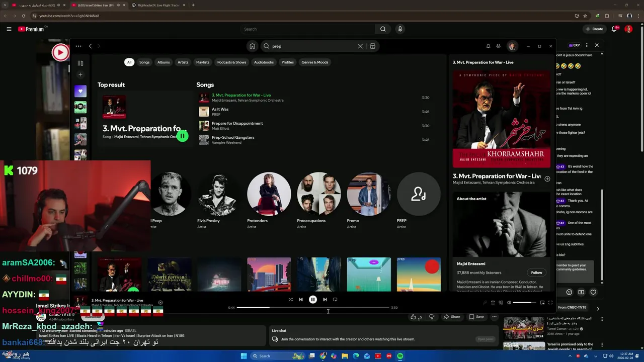This screenshot has height=362, width=644.
Task: Search YouTube with the magnifier button
Action: 383,29
